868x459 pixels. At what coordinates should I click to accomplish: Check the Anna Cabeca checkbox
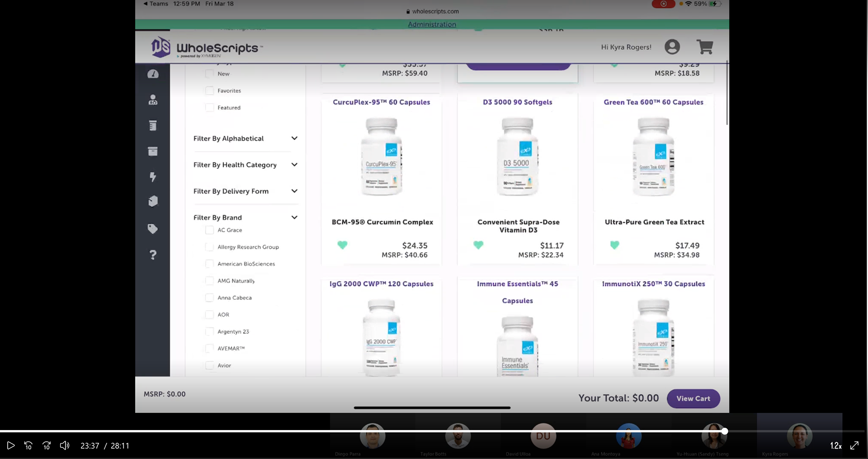tap(209, 298)
